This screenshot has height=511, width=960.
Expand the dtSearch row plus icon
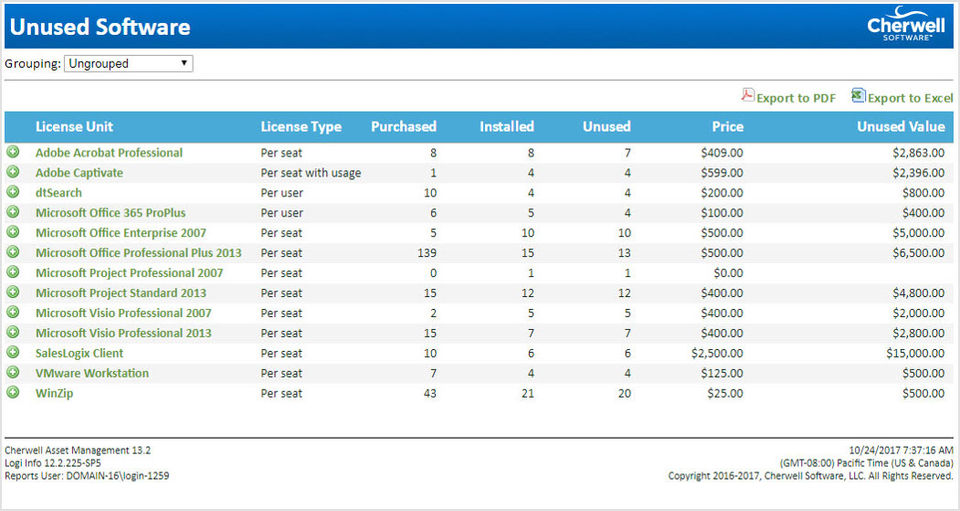(x=13, y=192)
